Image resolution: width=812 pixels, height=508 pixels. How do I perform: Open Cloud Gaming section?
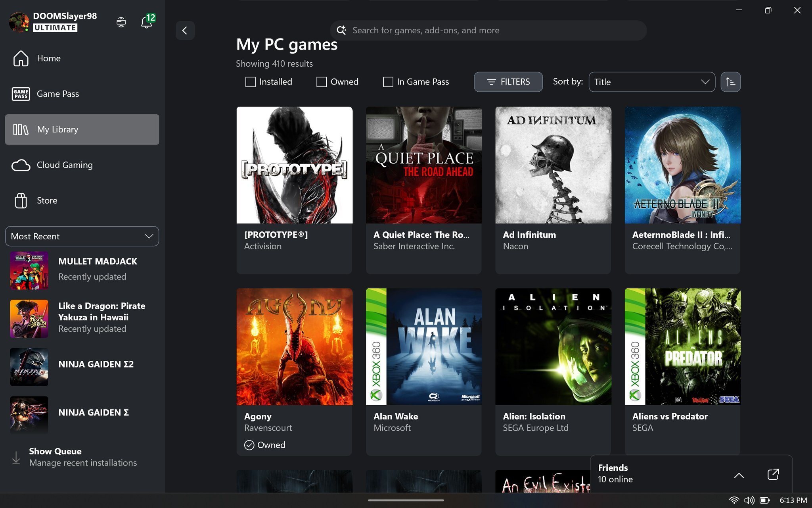point(65,165)
